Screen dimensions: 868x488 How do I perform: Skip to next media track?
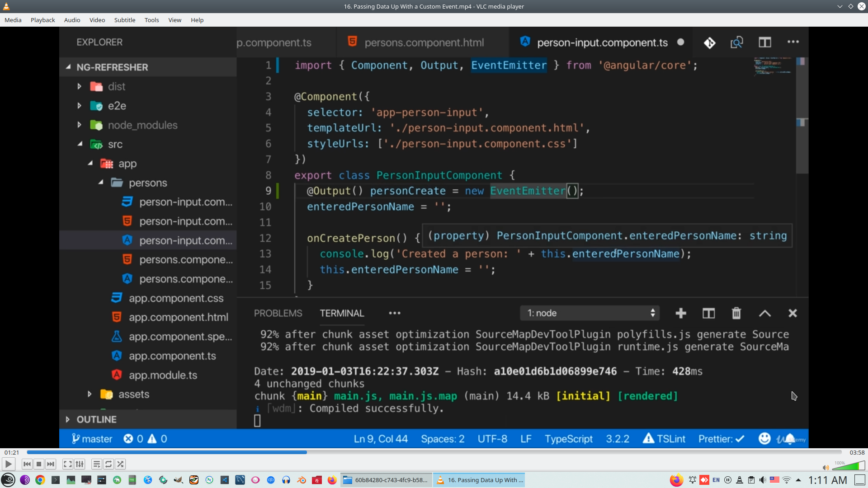tap(51, 464)
